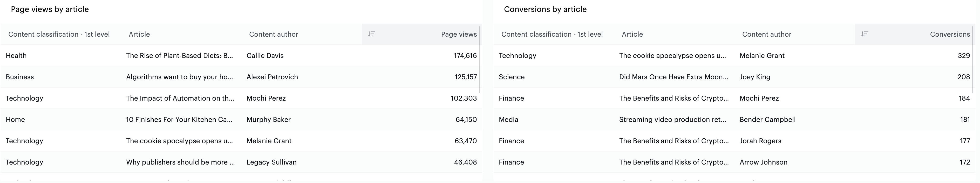Select author Alexei Petrovich cell
Screen dimensions: 980x183
pos(273,77)
